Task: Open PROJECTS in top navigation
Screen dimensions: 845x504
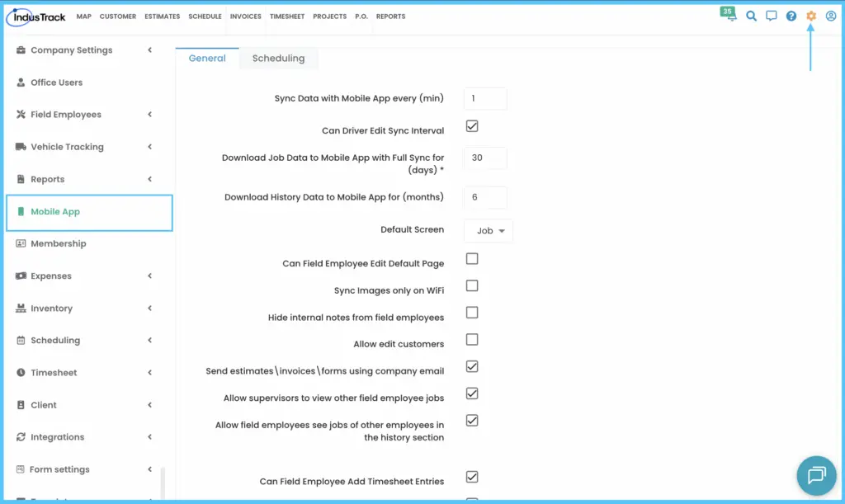Action: click(330, 16)
